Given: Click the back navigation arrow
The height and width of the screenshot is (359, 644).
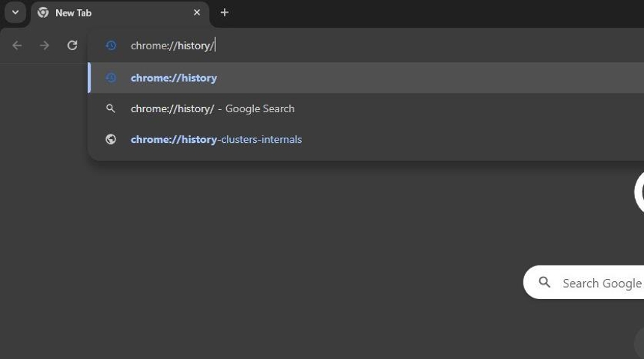Looking at the screenshot, I should (16, 45).
